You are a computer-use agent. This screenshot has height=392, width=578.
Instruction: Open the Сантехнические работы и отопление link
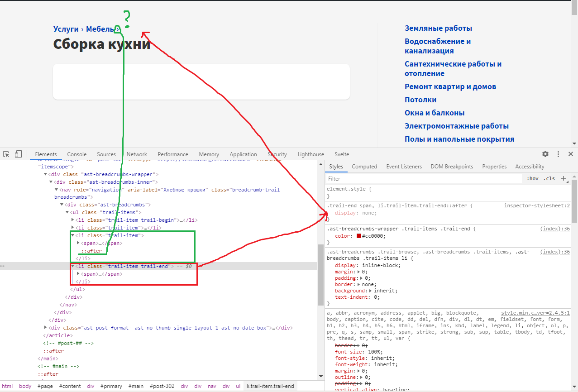coord(453,69)
